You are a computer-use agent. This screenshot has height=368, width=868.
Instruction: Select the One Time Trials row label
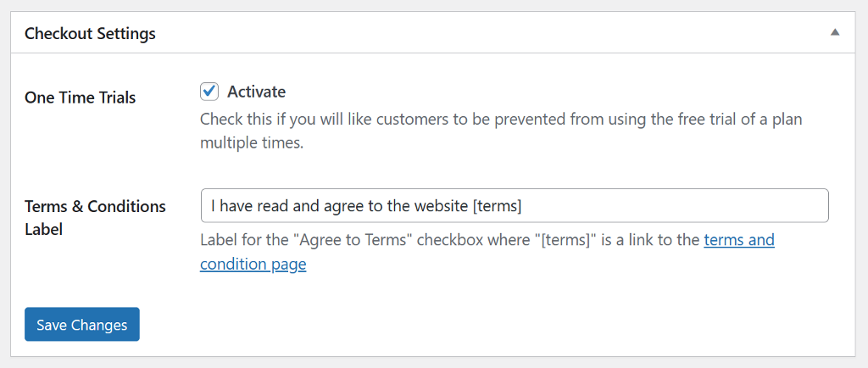tap(81, 98)
